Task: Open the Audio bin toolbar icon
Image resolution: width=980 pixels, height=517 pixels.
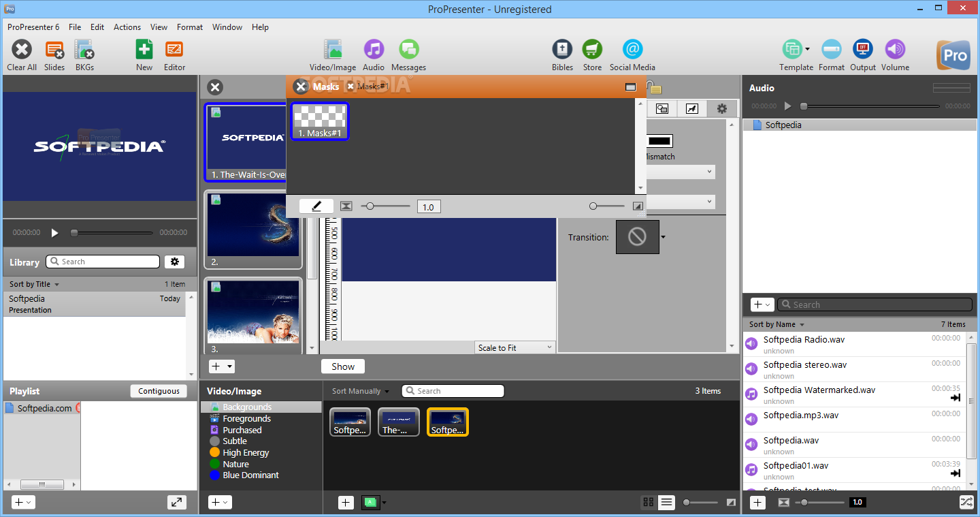Action: (374, 50)
